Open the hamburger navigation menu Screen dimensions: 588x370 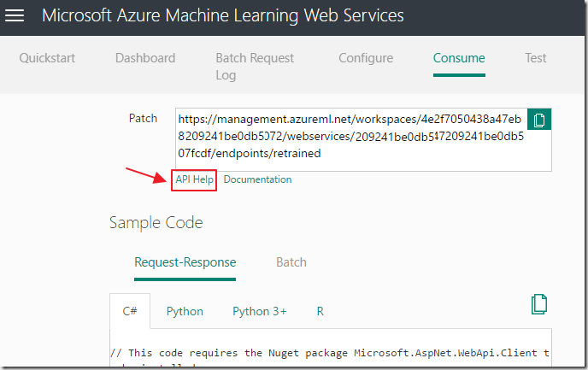(15, 15)
